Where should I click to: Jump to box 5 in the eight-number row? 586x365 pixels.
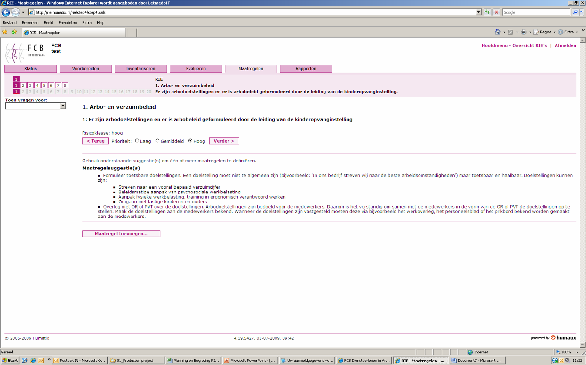pyautogui.click(x=44, y=86)
